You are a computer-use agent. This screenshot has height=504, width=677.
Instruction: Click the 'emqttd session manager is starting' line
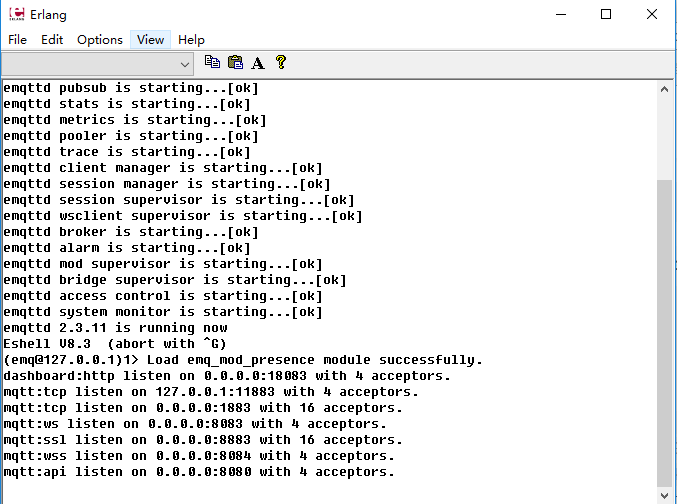click(x=167, y=184)
